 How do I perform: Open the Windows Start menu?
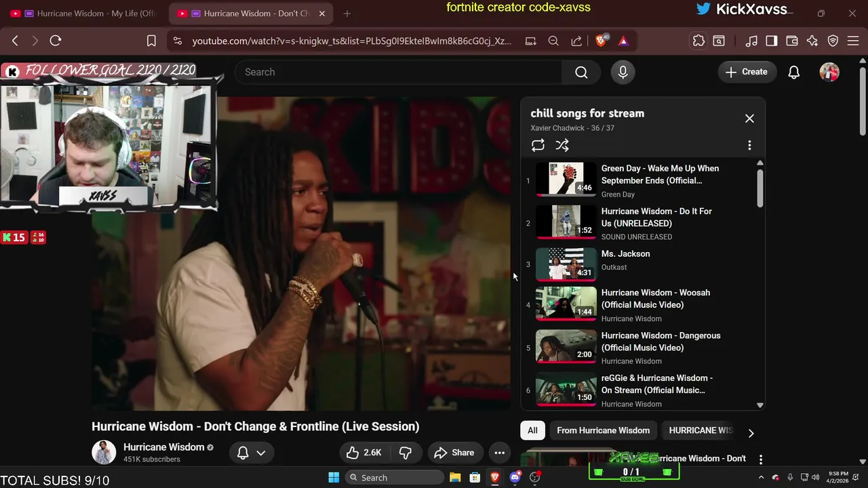point(334,478)
